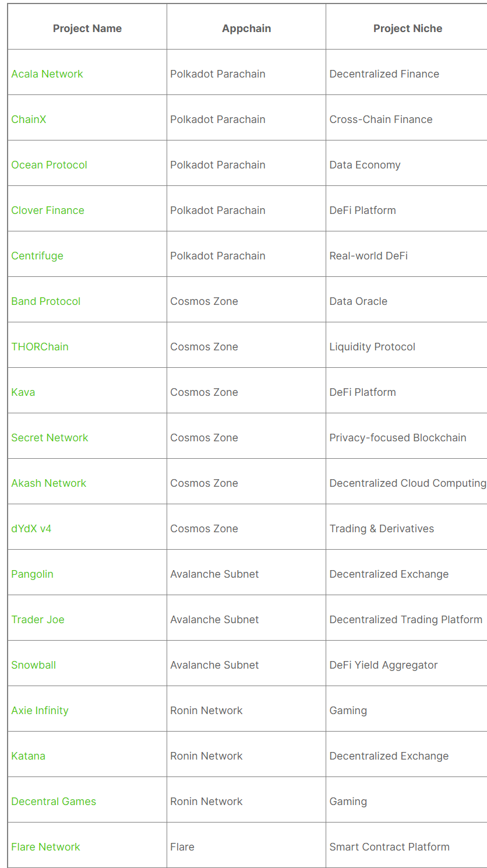
Task: Click the Pangolin link
Action: (32, 574)
